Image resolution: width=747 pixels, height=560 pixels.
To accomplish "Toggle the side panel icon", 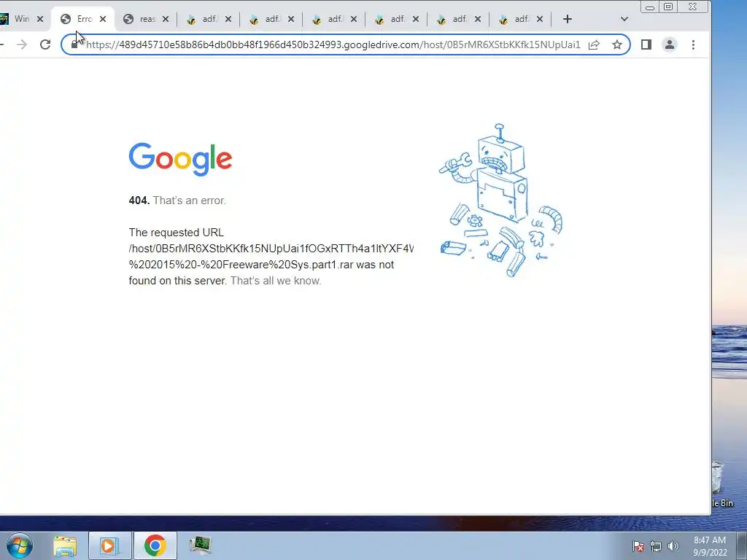I will 646,44.
